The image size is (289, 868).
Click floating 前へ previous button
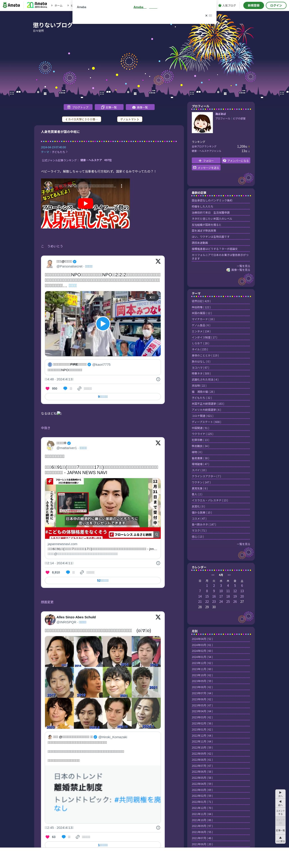(280, 803)
